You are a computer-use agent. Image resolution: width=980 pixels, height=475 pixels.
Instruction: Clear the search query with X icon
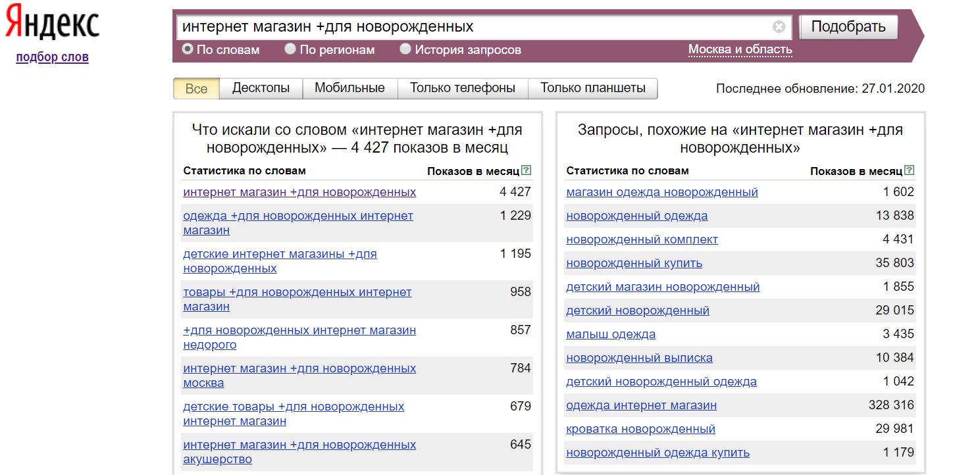click(779, 27)
